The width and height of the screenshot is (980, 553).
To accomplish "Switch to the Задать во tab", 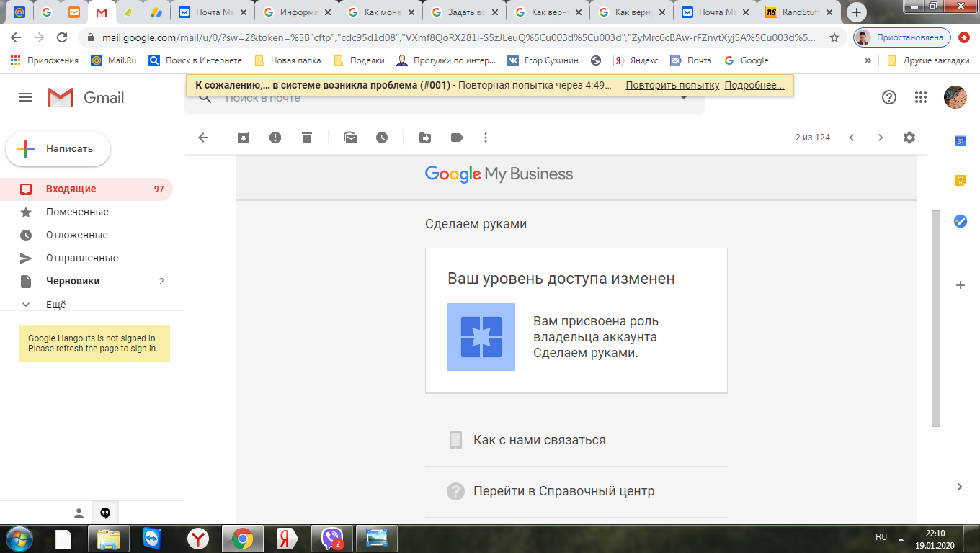I will pyautogui.click(x=465, y=12).
